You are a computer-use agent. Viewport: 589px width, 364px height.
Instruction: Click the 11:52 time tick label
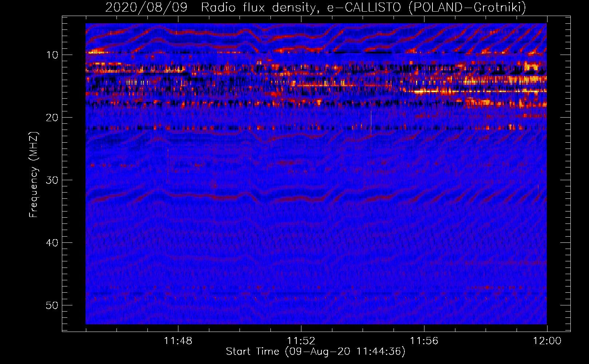301,341
